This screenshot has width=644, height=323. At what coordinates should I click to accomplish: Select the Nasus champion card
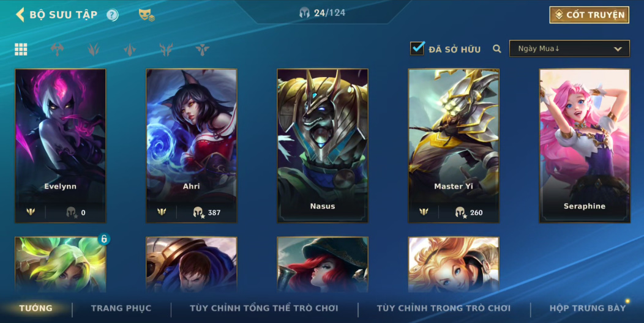(x=323, y=146)
